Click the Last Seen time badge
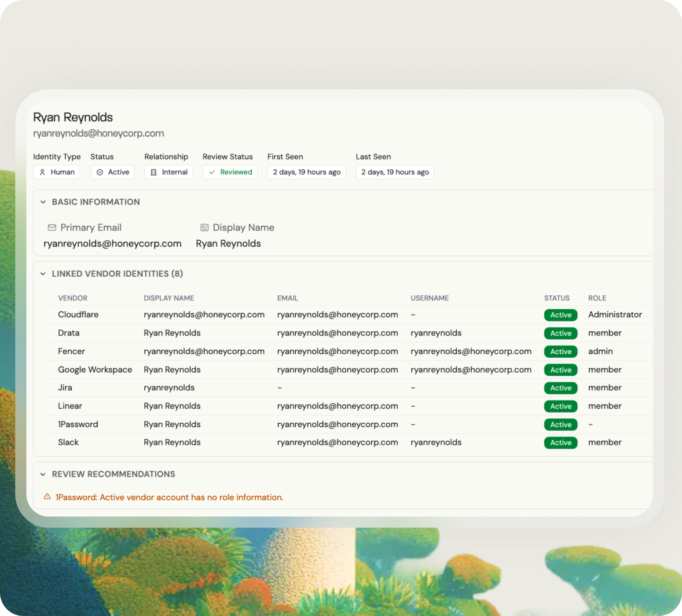This screenshot has width=682, height=616. (395, 172)
